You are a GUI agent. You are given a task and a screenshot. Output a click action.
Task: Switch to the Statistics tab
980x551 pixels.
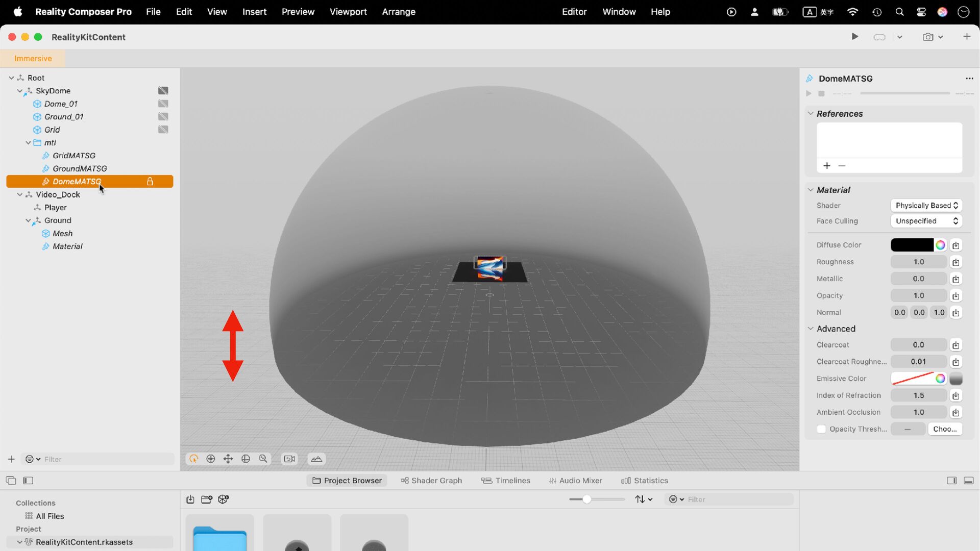(645, 481)
